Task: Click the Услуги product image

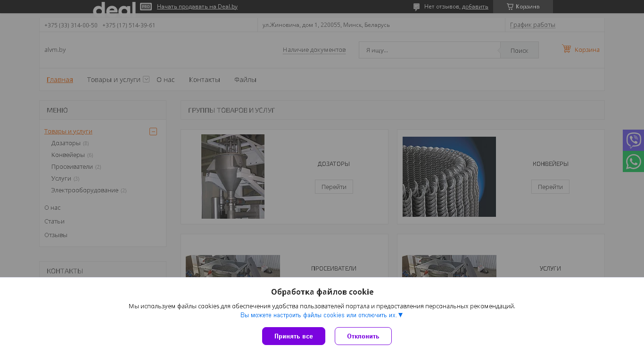Action: point(449,266)
